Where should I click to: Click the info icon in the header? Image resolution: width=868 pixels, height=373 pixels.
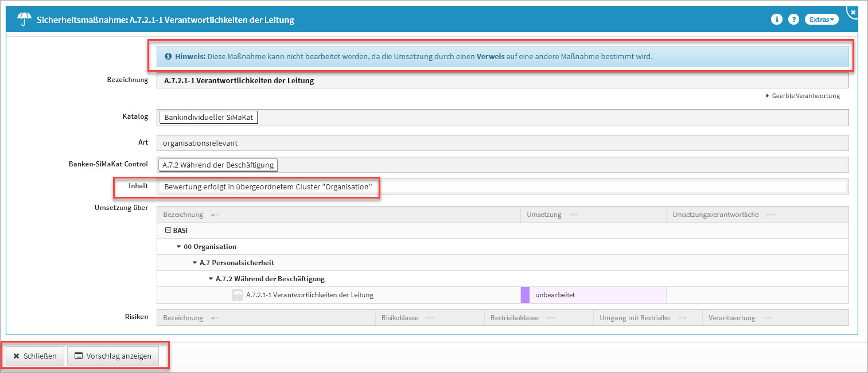click(777, 20)
